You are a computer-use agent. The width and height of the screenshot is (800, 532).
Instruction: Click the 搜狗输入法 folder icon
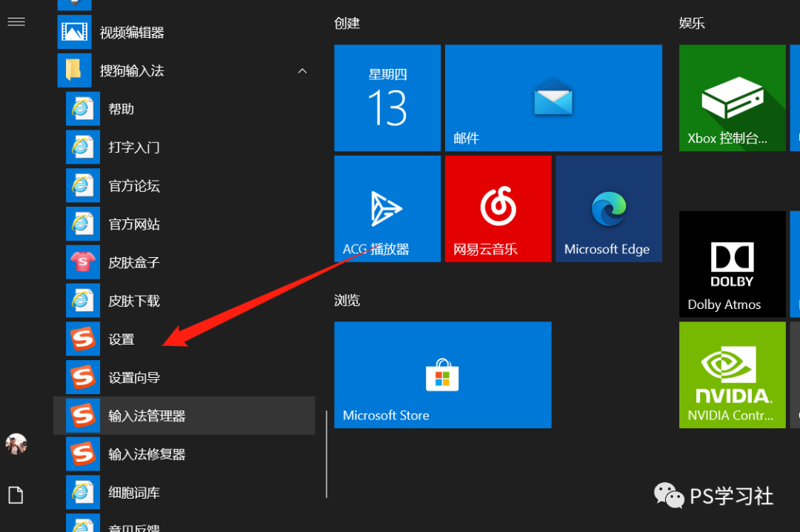click(x=75, y=70)
